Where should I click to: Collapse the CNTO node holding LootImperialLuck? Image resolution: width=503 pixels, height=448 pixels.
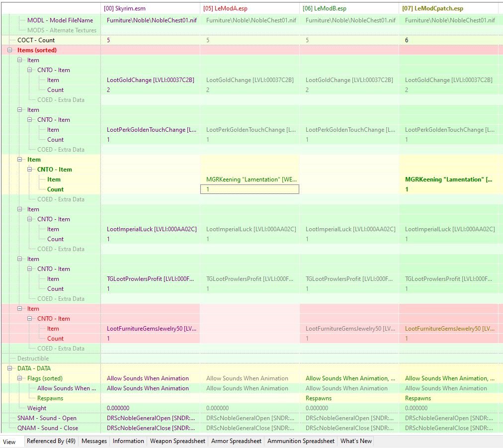29,219
